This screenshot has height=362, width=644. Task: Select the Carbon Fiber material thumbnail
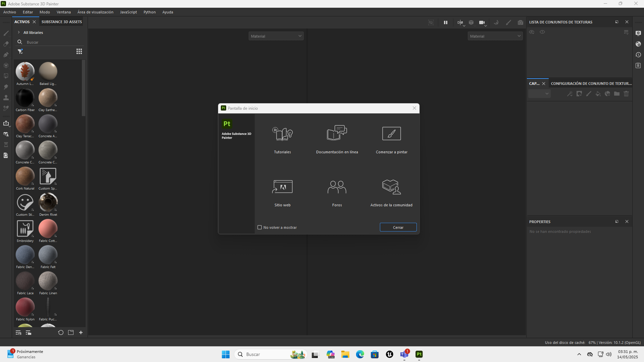(x=25, y=98)
